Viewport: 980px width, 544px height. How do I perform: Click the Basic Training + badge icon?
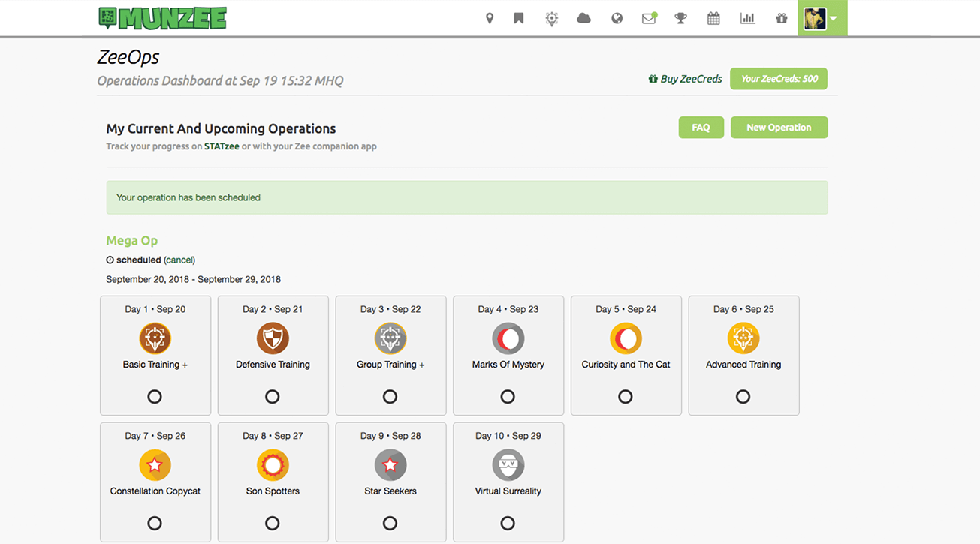[x=155, y=338]
